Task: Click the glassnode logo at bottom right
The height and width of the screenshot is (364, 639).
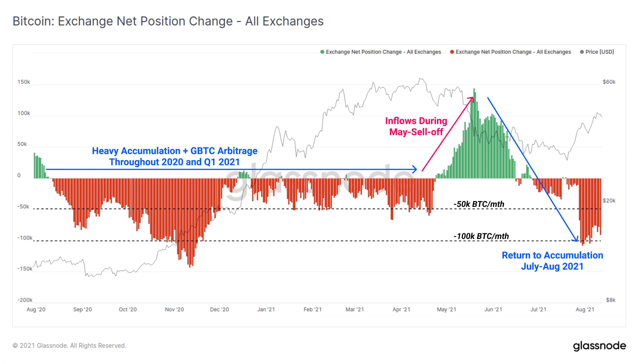Action: tap(599, 346)
